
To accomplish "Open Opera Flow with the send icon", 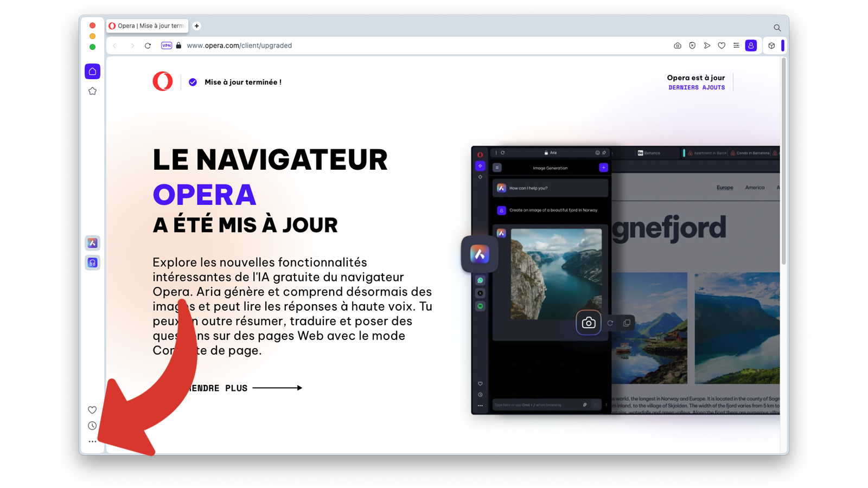I will [x=707, y=46].
